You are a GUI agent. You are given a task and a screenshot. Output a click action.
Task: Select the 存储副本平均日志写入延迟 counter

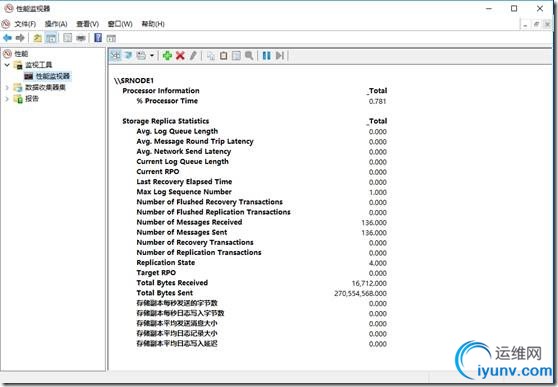177,344
